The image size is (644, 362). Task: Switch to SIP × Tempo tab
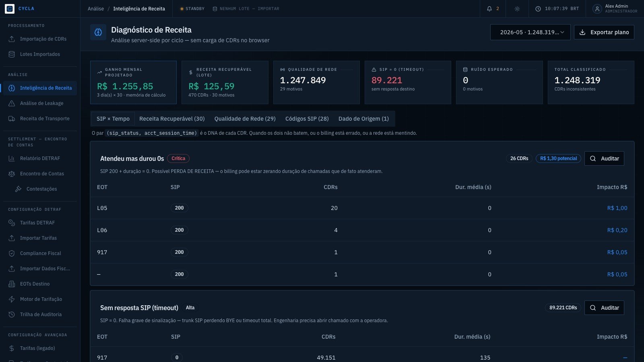click(x=113, y=119)
